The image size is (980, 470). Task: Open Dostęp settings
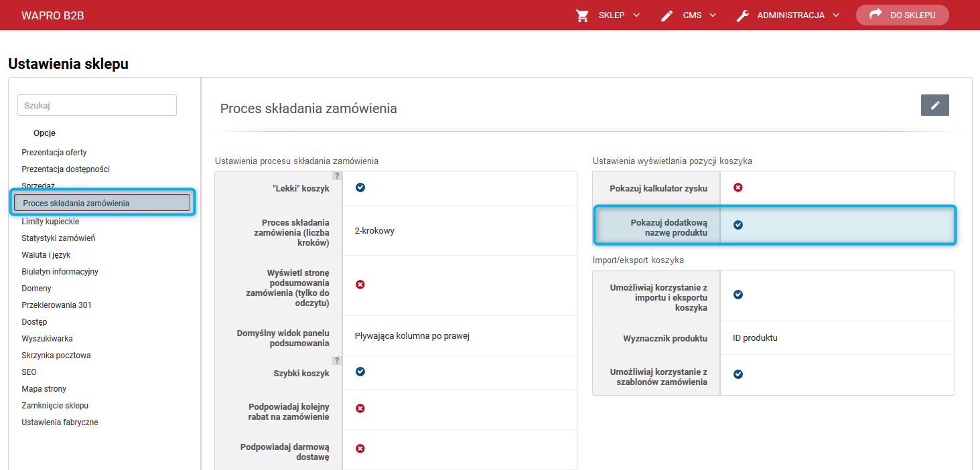coord(34,322)
